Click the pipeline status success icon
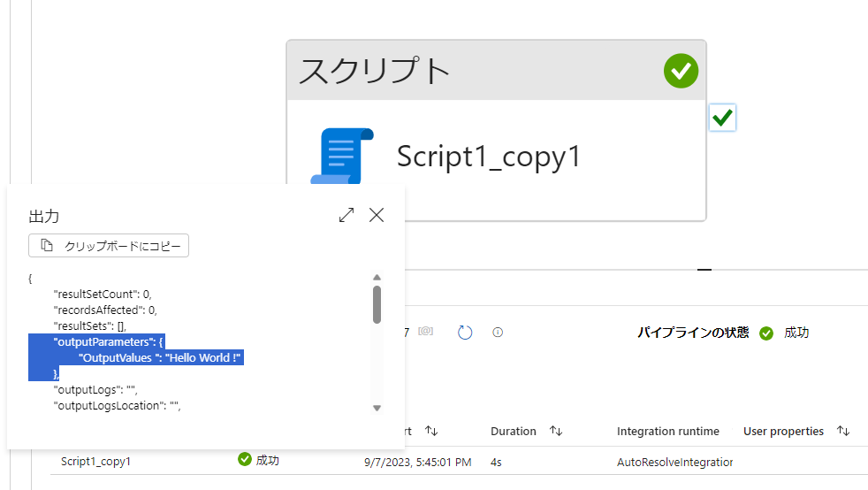Image resolution: width=868 pixels, height=490 pixels. tap(766, 333)
